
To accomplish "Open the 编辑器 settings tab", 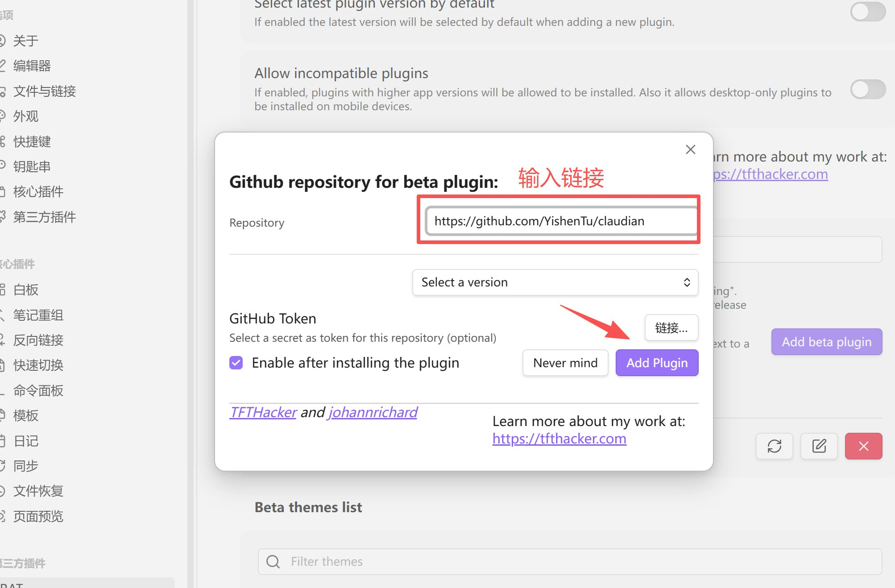I will point(32,66).
